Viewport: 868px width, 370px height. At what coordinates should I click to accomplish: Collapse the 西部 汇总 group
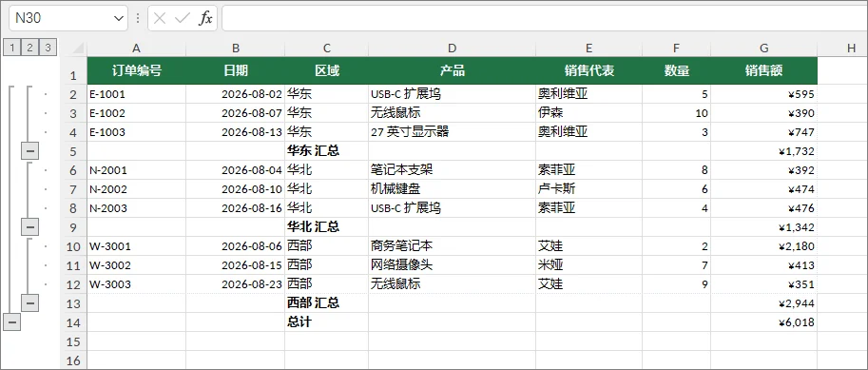click(x=29, y=302)
